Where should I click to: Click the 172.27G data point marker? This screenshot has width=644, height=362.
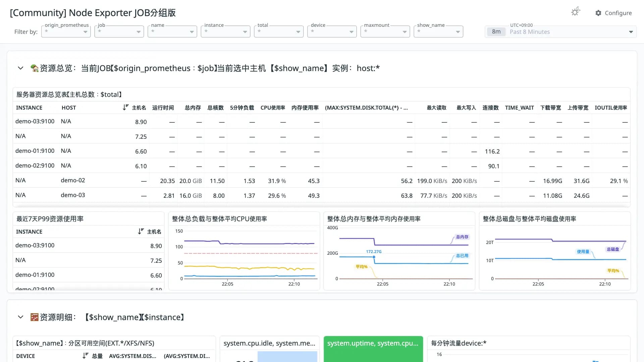[x=374, y=257]
